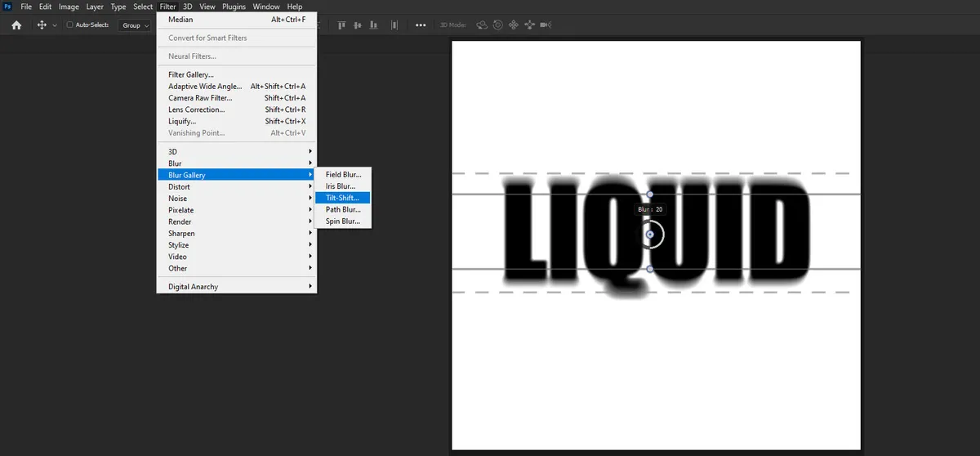This screenshot has height=456, width=980.
Task: Open the Edit menu
Action: (46, 7)
